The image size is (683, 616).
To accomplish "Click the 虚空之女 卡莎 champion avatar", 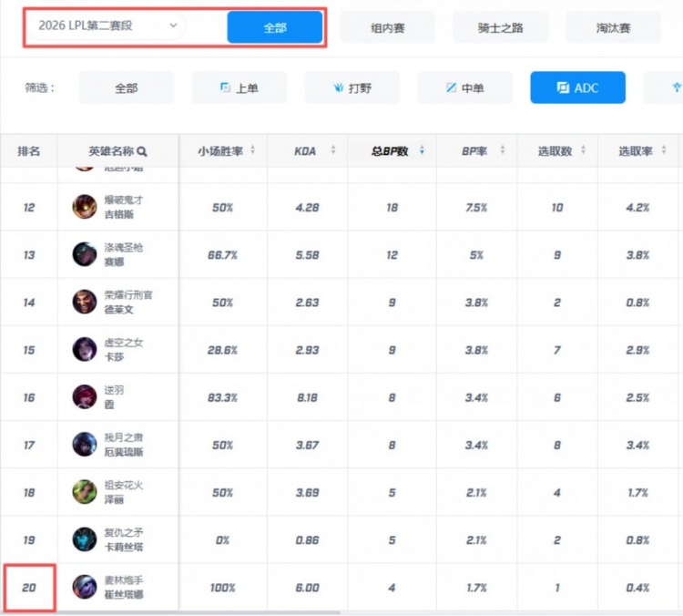I will coord(85,349).
